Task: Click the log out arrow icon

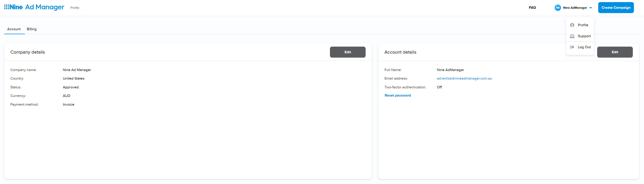Action: pyautogui.click(x=572, y=47)
